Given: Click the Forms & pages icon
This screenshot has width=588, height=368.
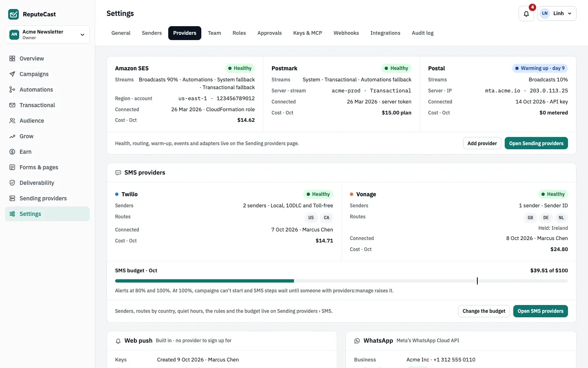Looking at the screenshot, I should click(x=12, y=167).
